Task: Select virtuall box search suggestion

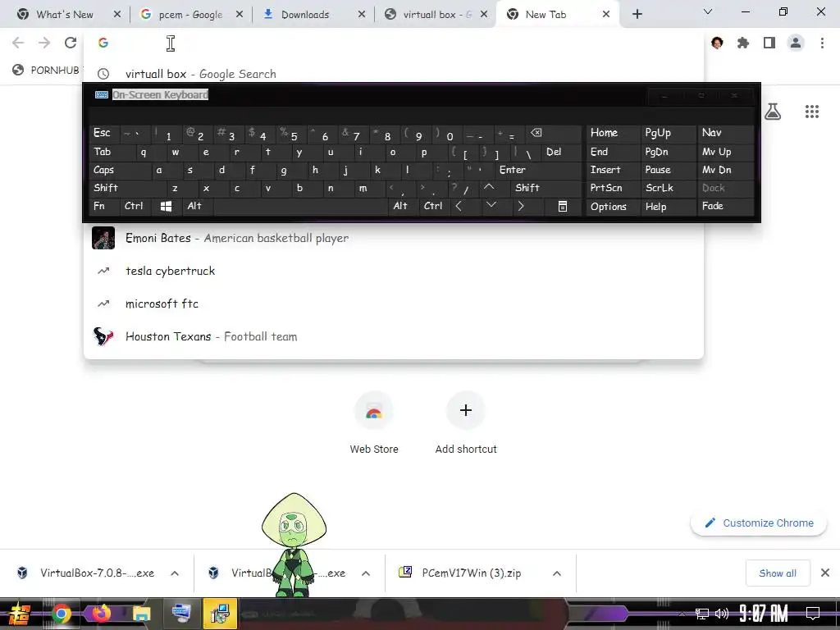Action: point(394,74)
